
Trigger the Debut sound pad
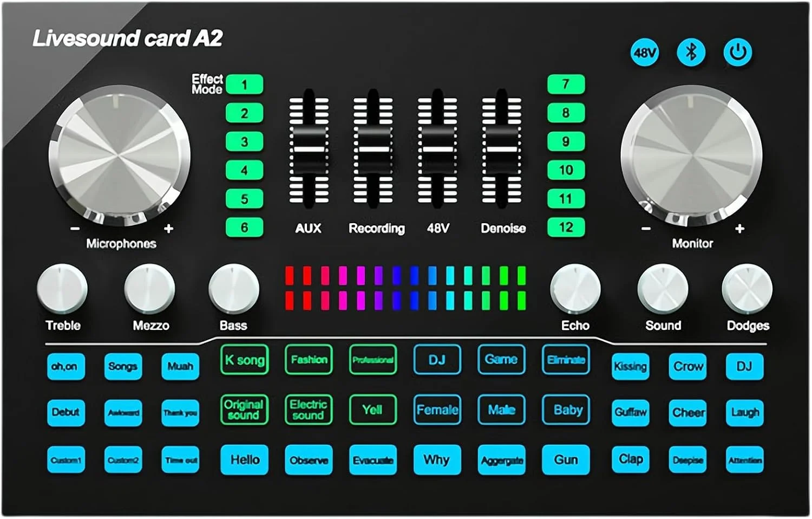(66, 413)
